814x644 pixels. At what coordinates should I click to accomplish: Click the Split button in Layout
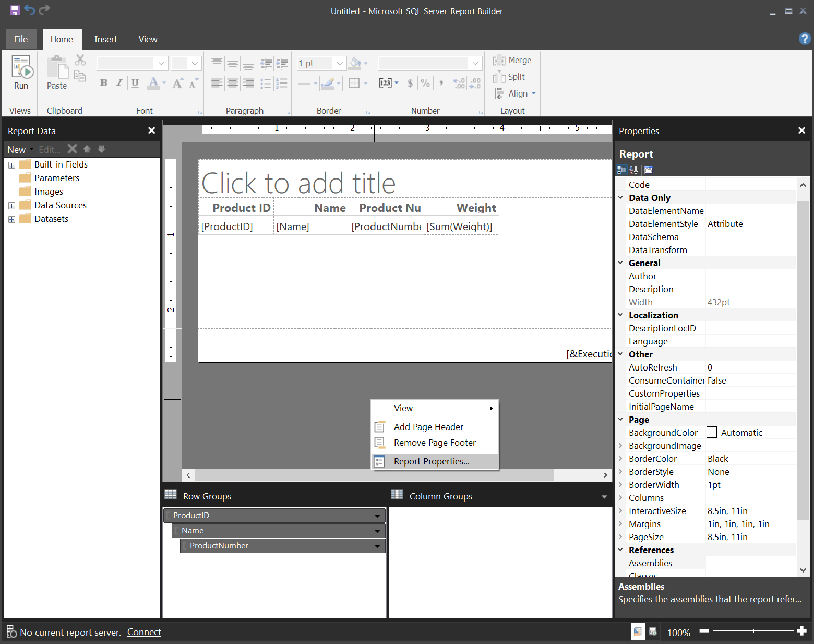[x=509, y=77]
